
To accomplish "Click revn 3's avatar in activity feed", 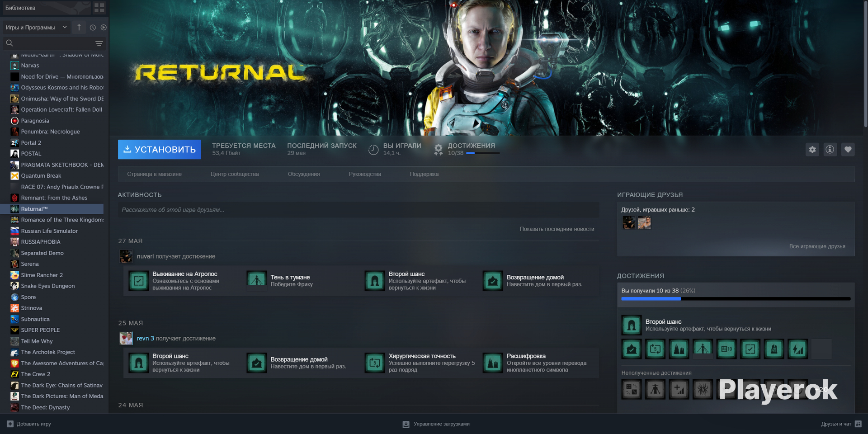I will (x=126, y=338).
